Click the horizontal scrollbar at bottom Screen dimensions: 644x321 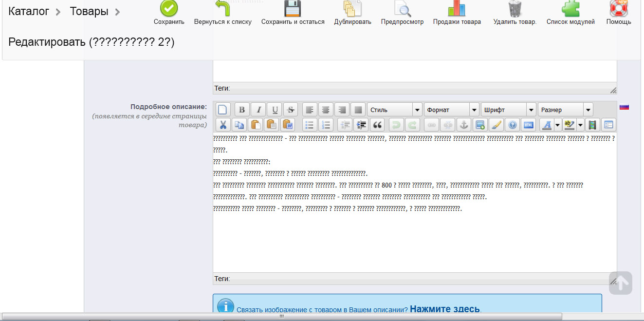(281, 317)
